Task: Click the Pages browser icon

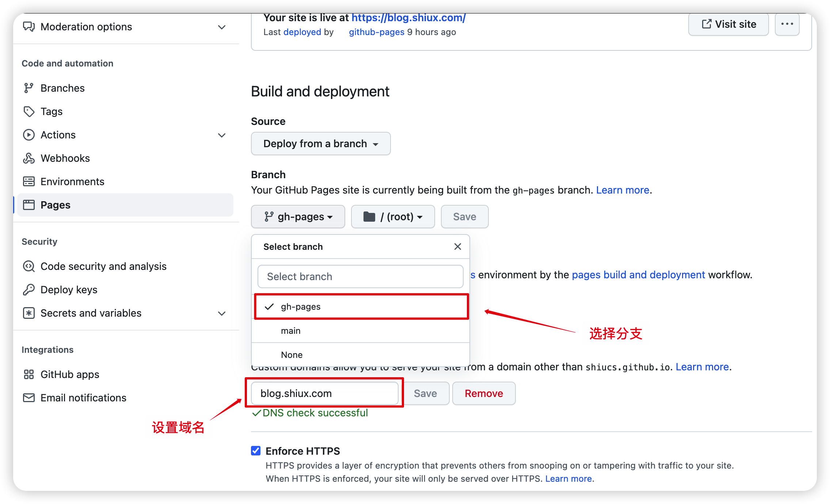Action: (x=29, y=205)
